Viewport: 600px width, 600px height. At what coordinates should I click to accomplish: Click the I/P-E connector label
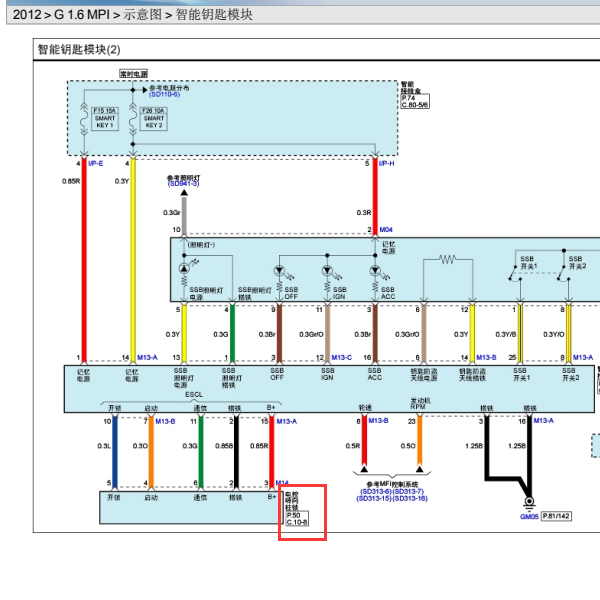tap(95, 163)
